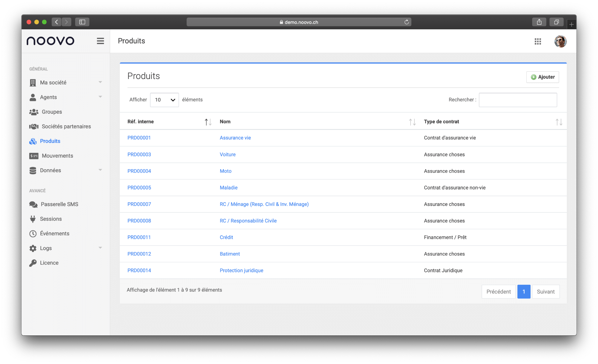
Task: Open Événements clock item
Action: [x=54, y=234]
